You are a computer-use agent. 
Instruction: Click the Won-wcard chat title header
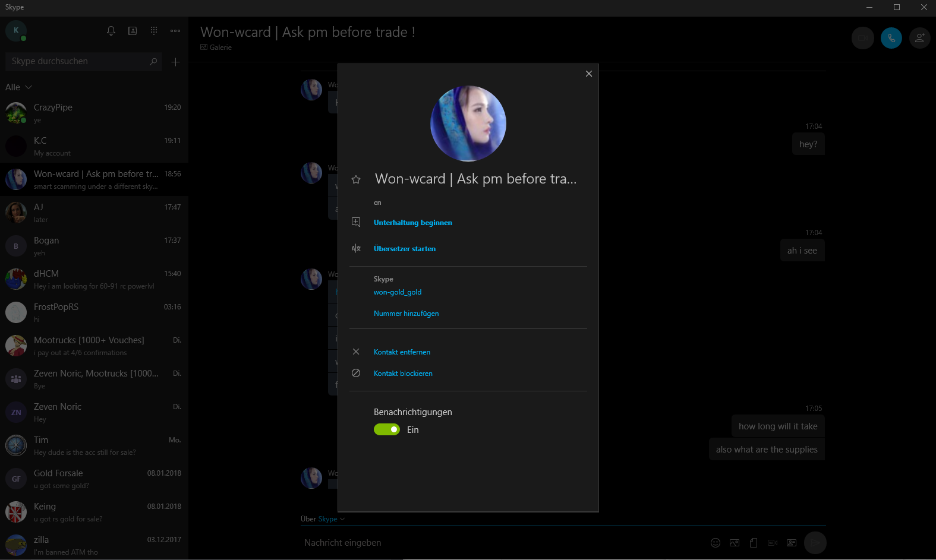[x=308, y=32]
